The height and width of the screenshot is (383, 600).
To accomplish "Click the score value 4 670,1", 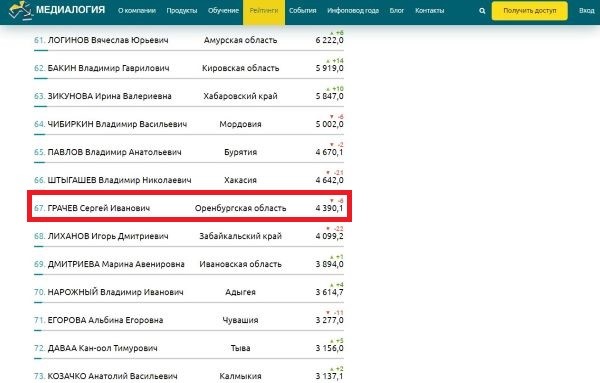I will point(329,152).
